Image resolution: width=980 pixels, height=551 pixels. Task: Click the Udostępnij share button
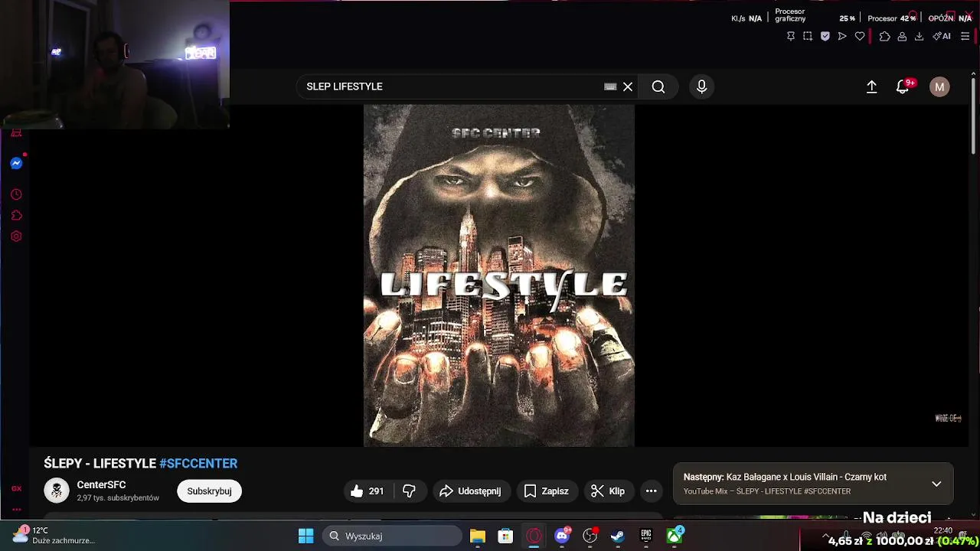(x=470, y=491)
